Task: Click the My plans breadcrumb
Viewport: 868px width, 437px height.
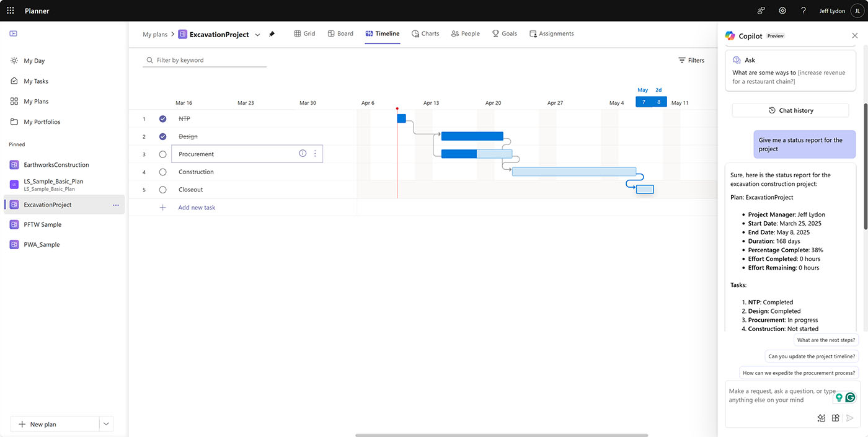Action: click(155, 35)
